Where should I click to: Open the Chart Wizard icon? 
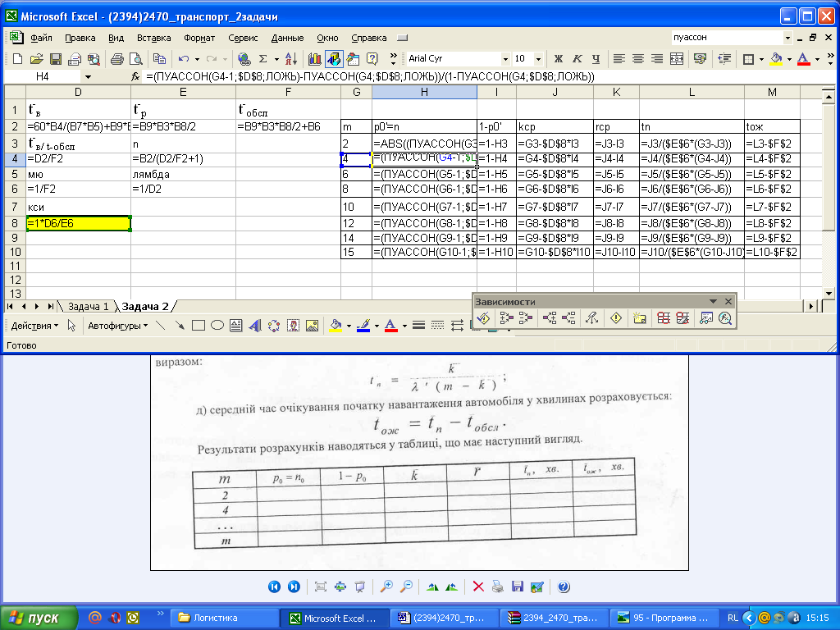(x=314, y=59)
